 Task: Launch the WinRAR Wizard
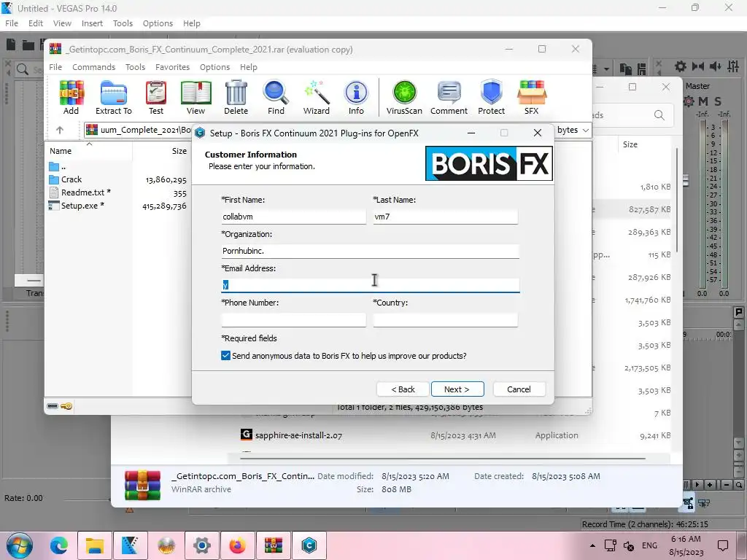click(317, 98)
